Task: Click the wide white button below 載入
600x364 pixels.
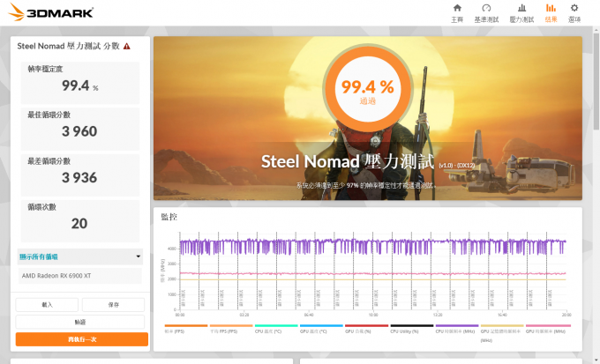Action: [80, 322]
